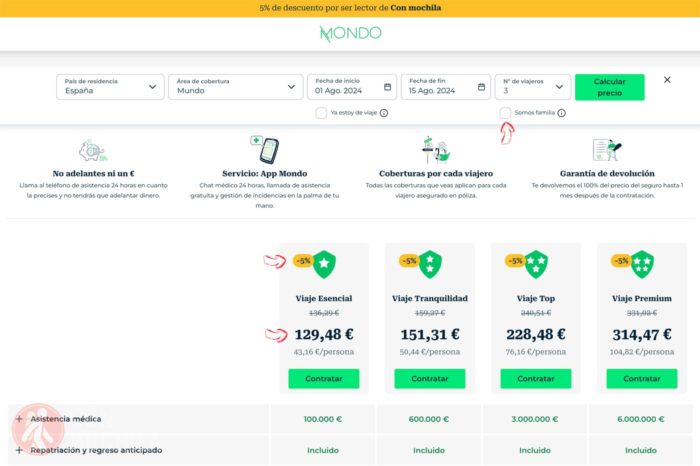The width and height of the screenshot is (700, 466).
Task: Expand the Asistencia médica row
Action: 138,419
